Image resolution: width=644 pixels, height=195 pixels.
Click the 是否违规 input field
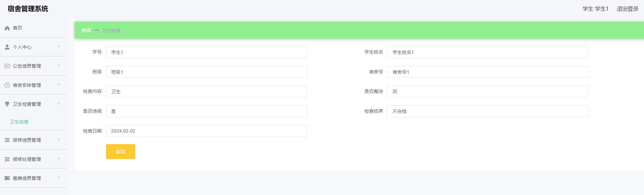coord(207,111)
